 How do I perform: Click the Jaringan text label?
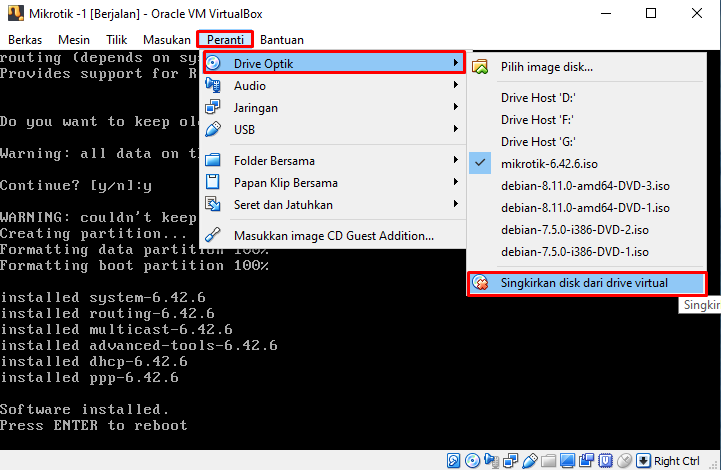pyautogui.click(x=256, y=108)
